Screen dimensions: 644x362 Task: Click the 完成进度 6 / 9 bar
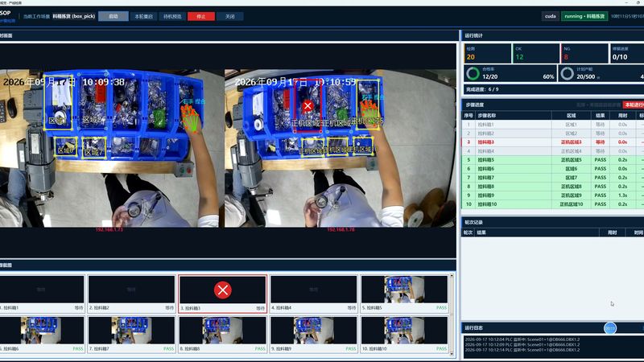coord(553,89)
